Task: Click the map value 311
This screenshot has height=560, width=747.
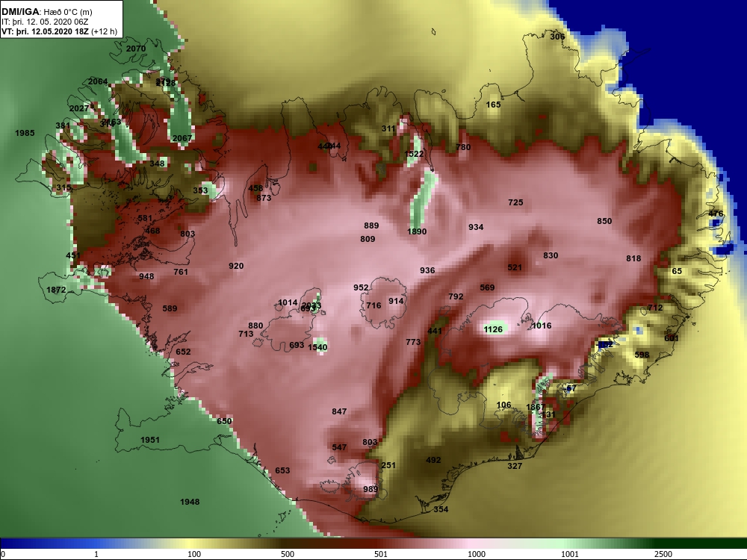Action: [388, 128]
